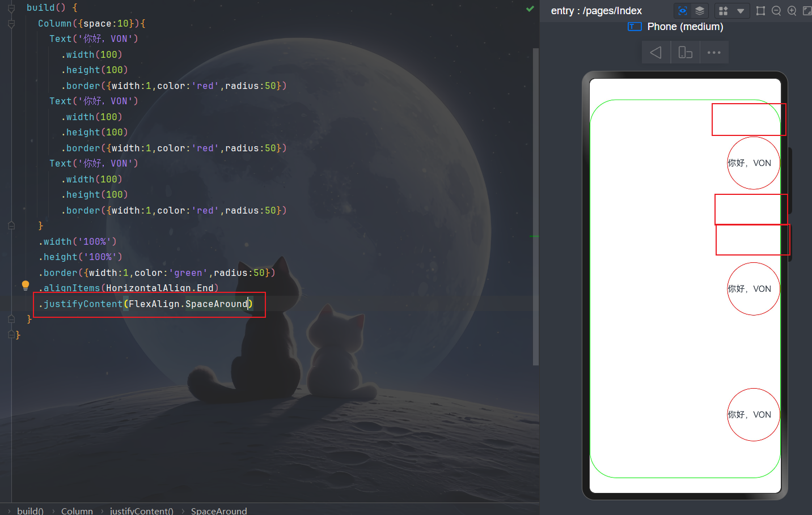Select Column in the breadcrumb bar
Viewport: 812px width, 515px height.
pyautogui.click(x=77, y=510)
